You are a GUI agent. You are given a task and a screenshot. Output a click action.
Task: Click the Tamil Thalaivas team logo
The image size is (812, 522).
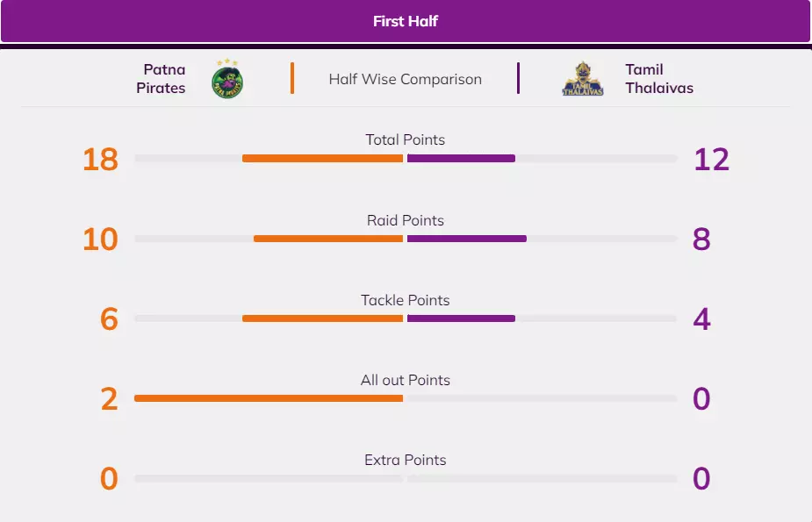(x=583, y=79)
